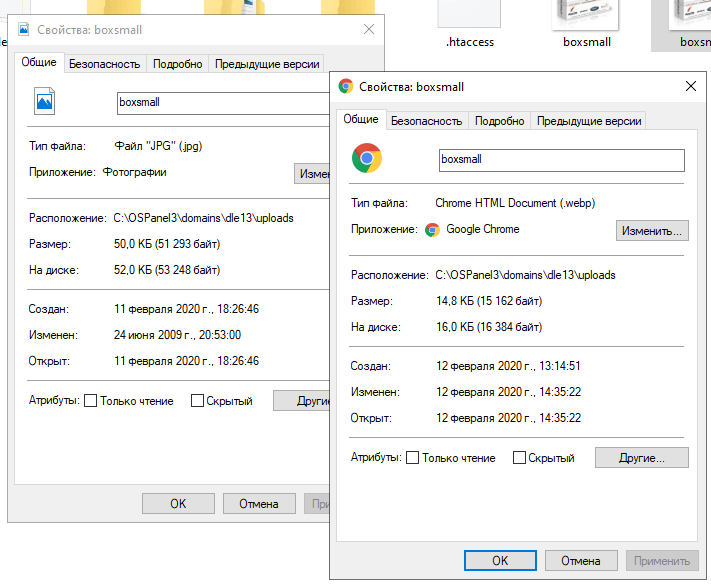Click the picture icon in the back window title bar
This screenshot has height=588, width=711.
(24, 29)
